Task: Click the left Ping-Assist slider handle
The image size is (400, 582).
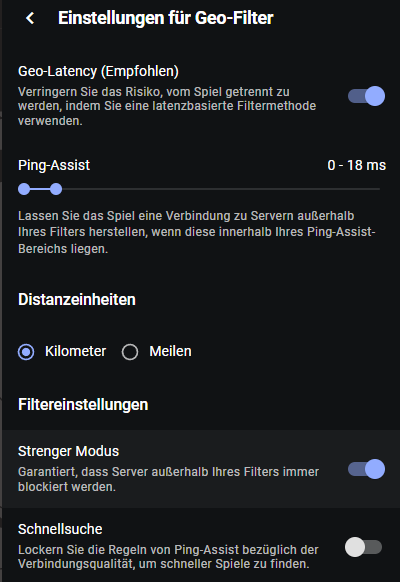Action: click(24, 189)
